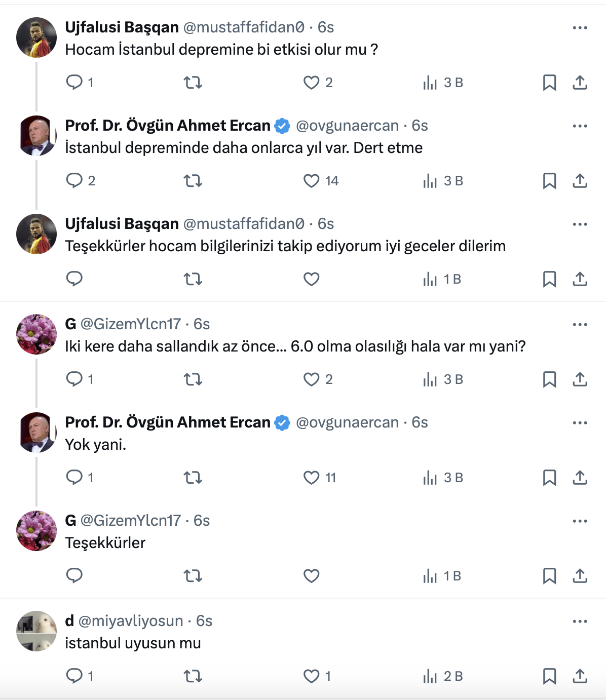
Task: Open Prof. Dr. Övgün Ahmet Ercan's avatar on "Yok yani."
Action: click(x=36, y=433)
